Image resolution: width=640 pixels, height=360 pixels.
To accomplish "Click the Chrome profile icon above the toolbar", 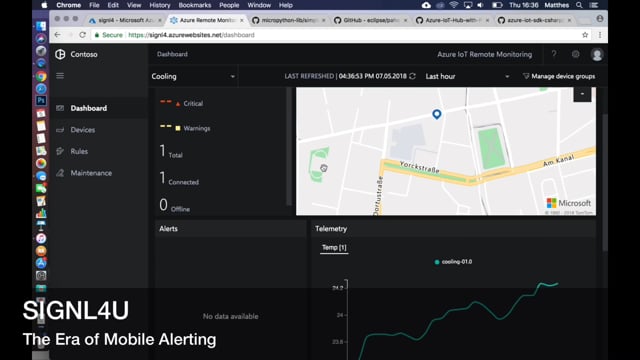I will [x=600, y=19].
